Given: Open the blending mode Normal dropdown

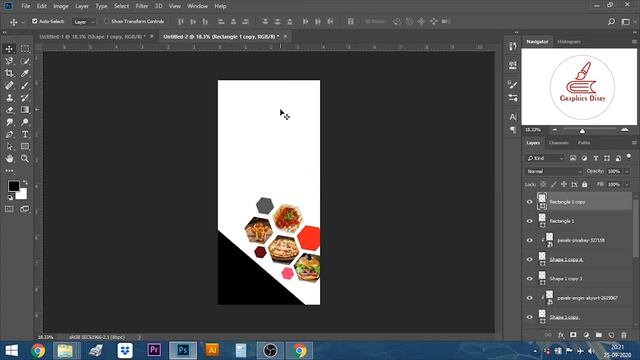Looking at the screenshot, I should point(554,171).
